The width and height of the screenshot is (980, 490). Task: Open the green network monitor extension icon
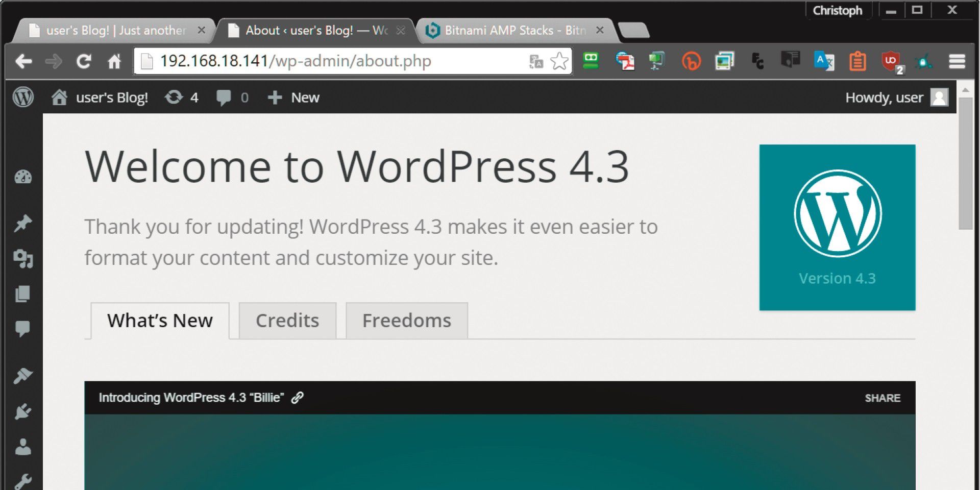[657, 61]
